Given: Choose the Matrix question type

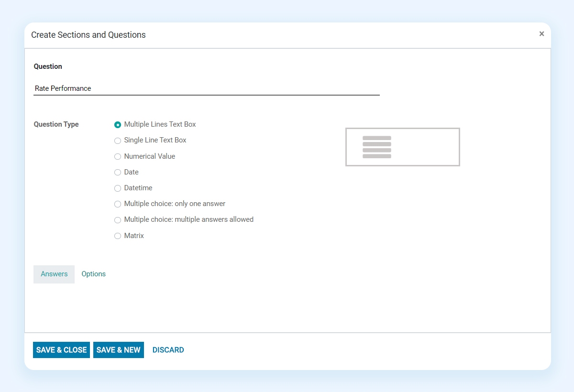Looking at the screenshot, I should 118,236.
